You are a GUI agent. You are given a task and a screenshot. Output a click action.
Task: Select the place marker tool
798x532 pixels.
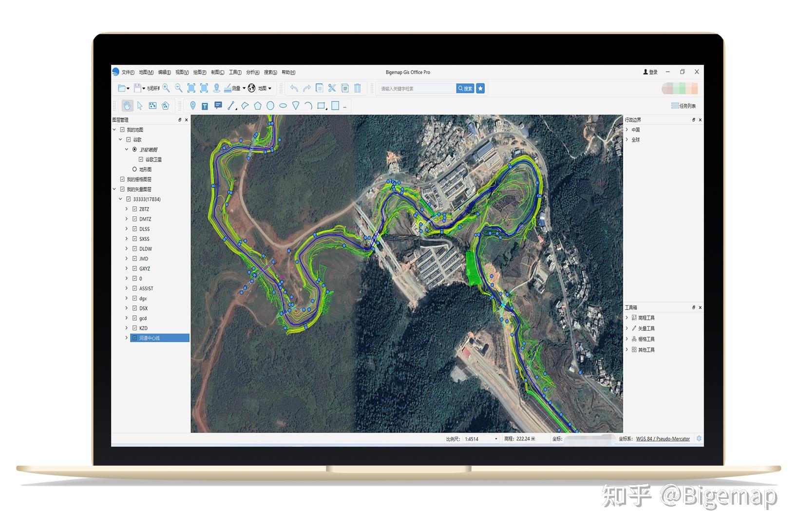(x=193, y=105)
